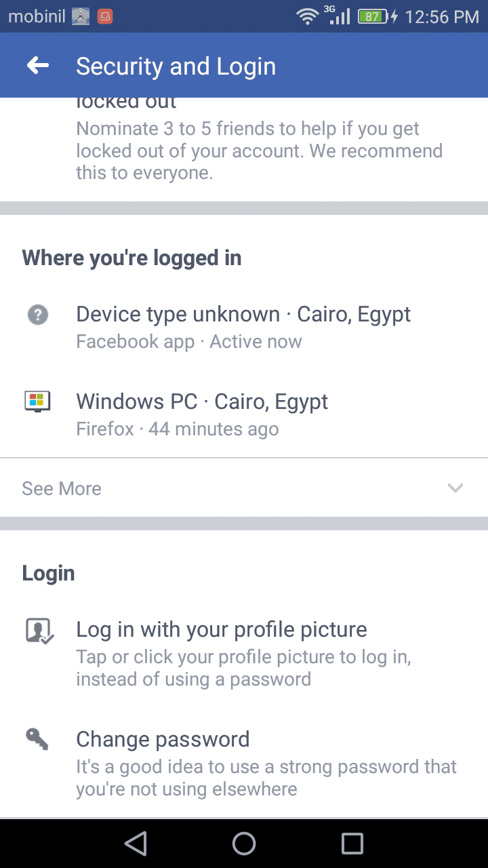Tap the Security and Login title
Viewport: 488px width, 868px height.
(176, 66)
